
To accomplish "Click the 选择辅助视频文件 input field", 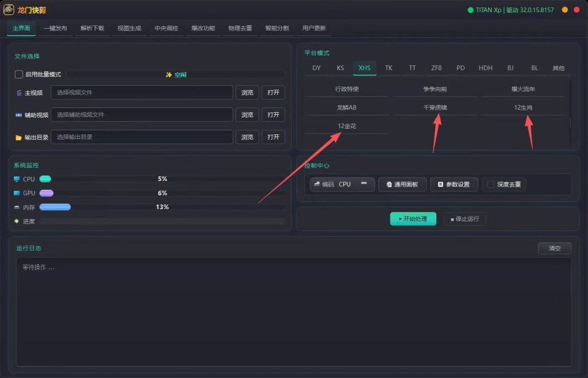I will click(142, 114).
